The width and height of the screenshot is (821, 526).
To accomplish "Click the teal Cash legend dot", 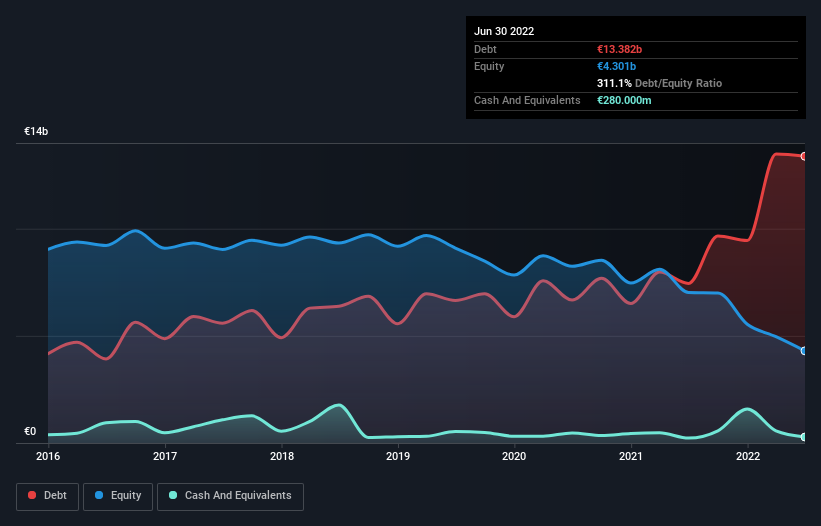I will (173, 495).
